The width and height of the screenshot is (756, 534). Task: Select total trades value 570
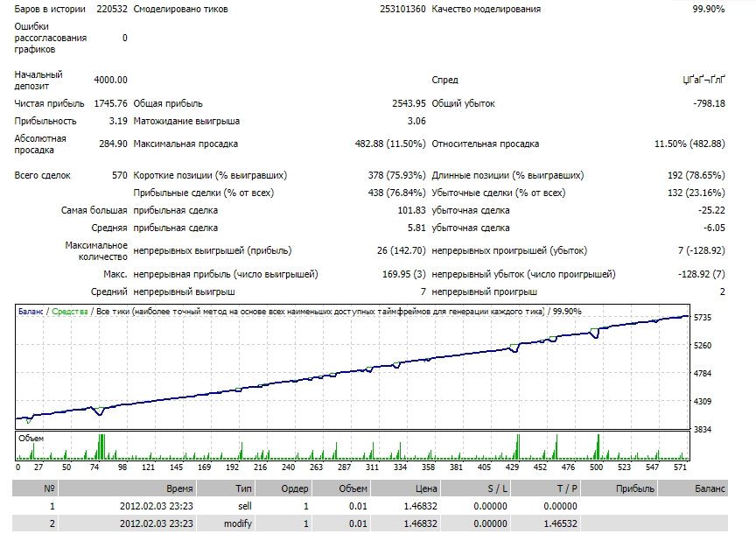pyautogui.click(x=120, y=175)
